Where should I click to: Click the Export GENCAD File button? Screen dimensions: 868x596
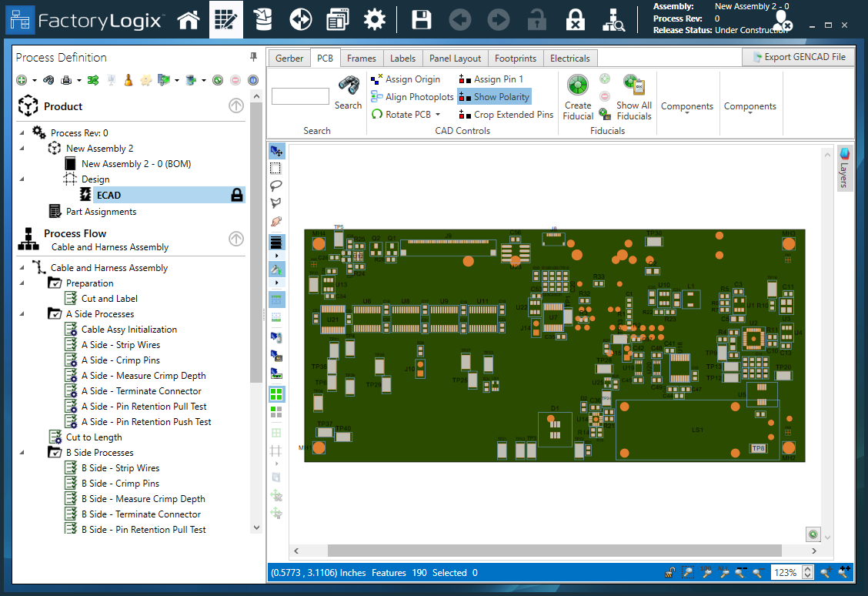pos(798,56)
